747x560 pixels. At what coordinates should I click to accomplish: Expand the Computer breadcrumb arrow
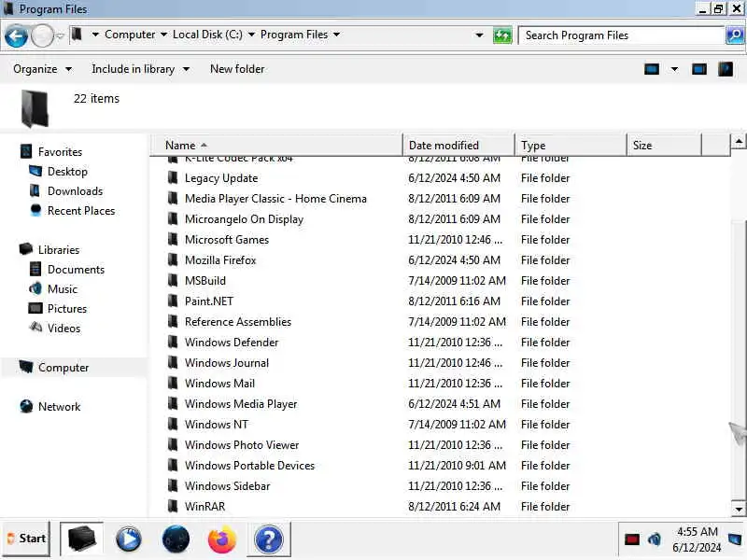pos(163,35)
